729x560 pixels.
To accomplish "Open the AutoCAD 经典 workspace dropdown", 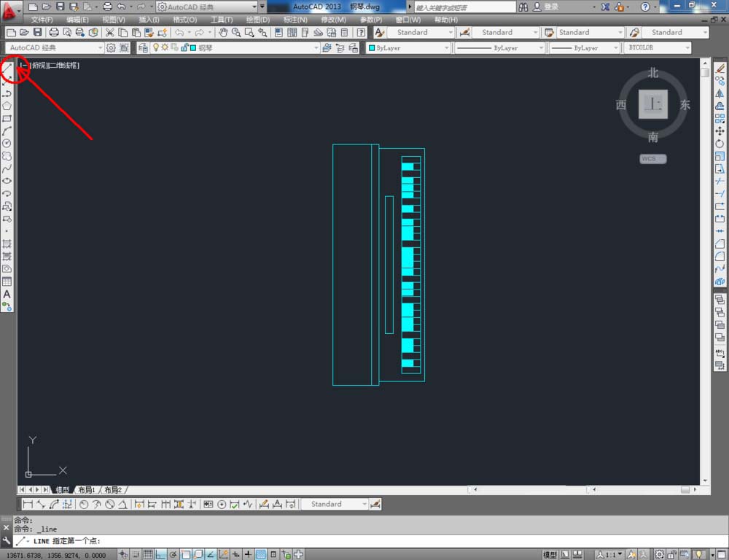I will (54, 47).
